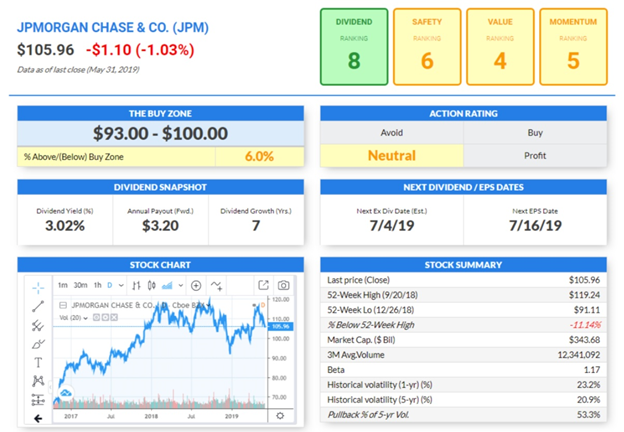Remove the Vol (20) indicator

[x=114, y=317]
